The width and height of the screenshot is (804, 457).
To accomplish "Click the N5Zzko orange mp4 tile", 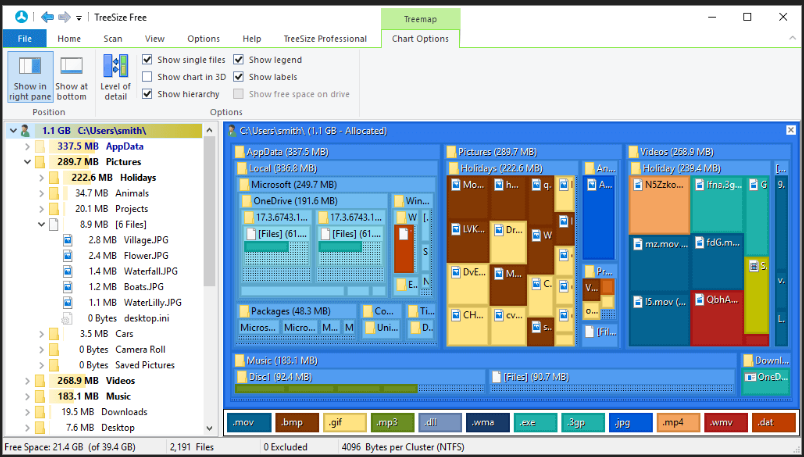I will (x=659, y=205).
